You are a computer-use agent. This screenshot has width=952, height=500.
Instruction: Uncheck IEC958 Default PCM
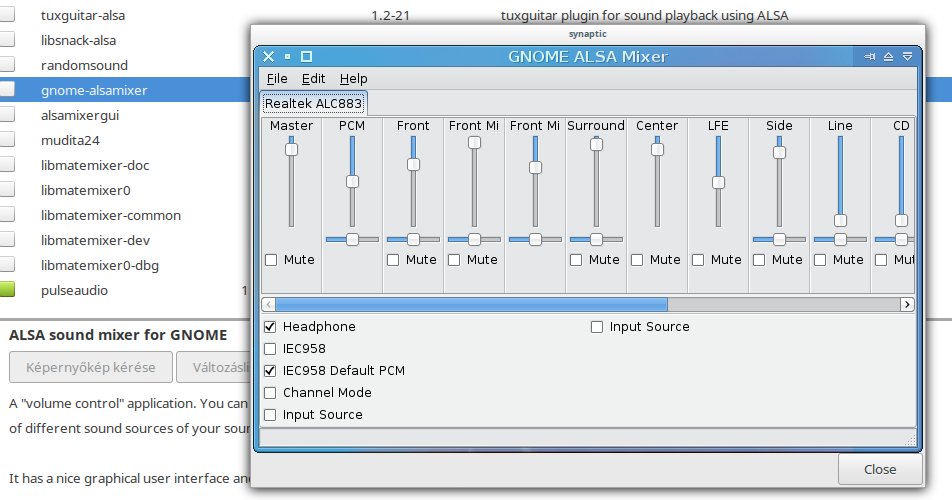[x=270, y=371]
